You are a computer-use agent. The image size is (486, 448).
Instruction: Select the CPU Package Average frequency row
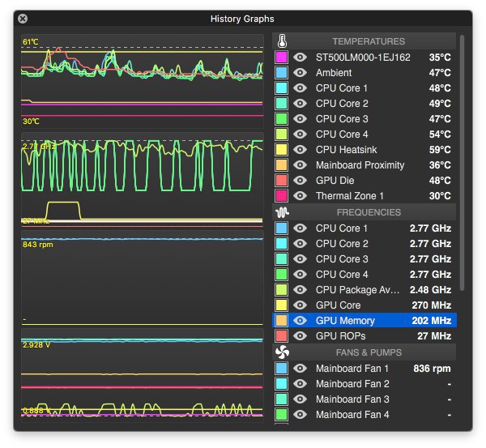[364, 289]
